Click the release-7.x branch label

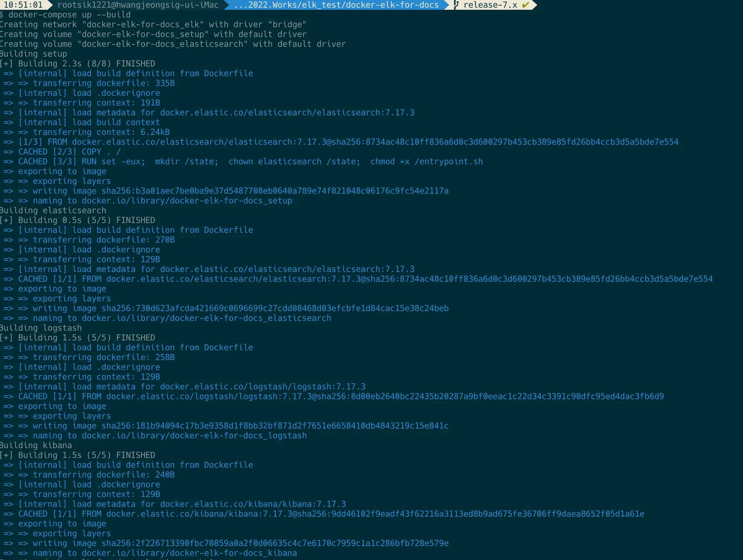[x=490, y=5]
